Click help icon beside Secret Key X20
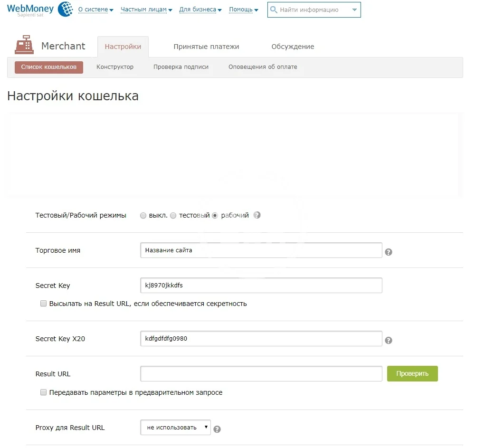This screenshot has height=448, width=504. tap(388, 340)
